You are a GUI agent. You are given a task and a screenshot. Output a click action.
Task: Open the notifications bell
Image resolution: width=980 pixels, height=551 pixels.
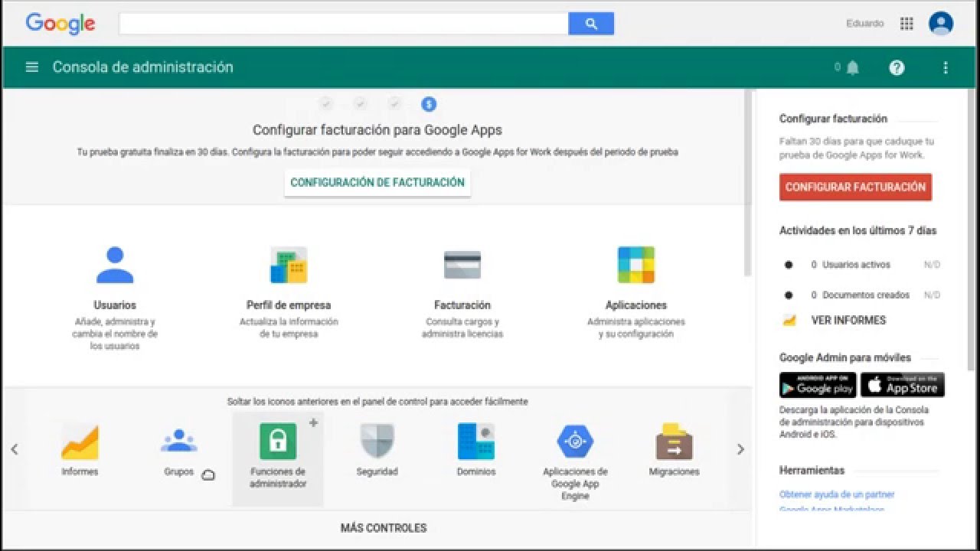click(852, 67)
